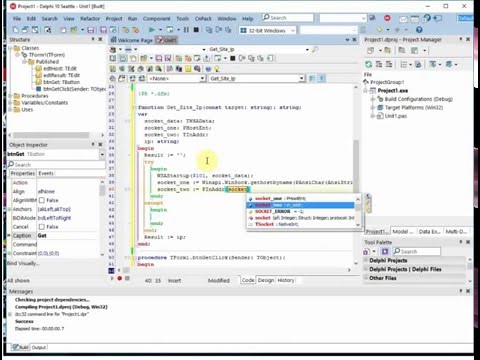Click the red record macro circle below editor
Image resolution: width=480 pixels, height=360 pixels.
point(119,278)
